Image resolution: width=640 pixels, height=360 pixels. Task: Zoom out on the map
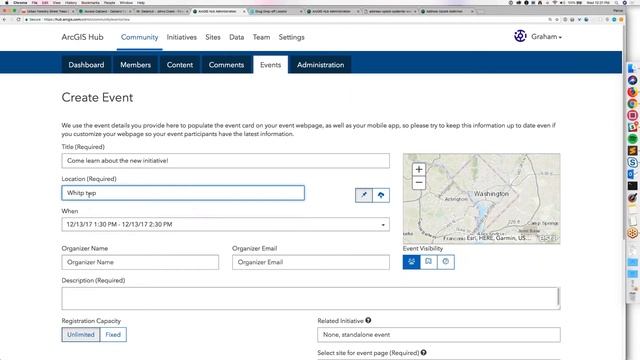[419, 182]
